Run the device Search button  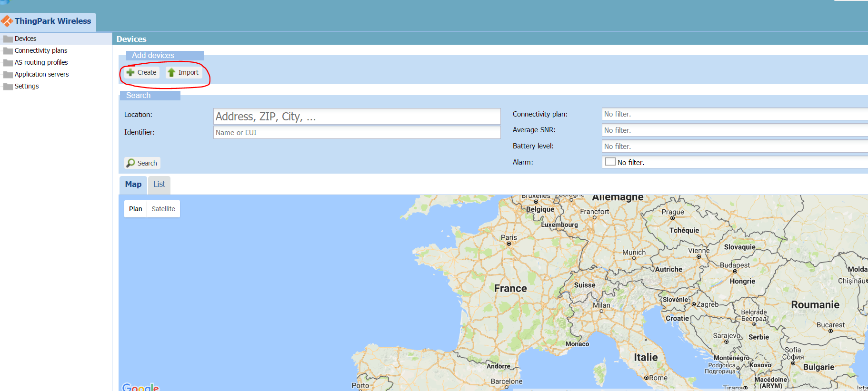(142, 163)
